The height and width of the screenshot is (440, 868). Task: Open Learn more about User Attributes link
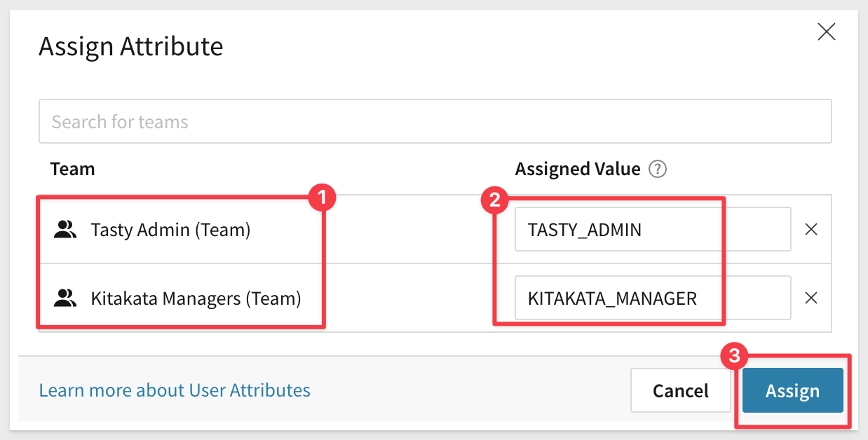click(175, 390)
